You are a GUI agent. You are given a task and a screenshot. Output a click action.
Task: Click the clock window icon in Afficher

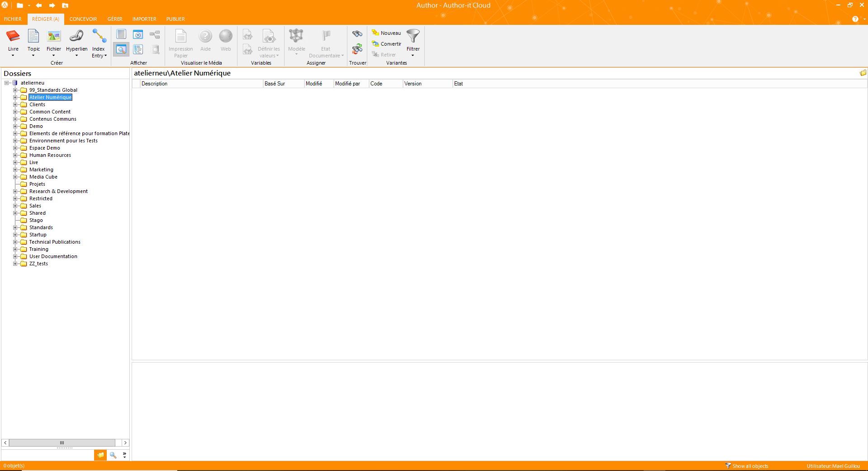[x=138, y=34]
